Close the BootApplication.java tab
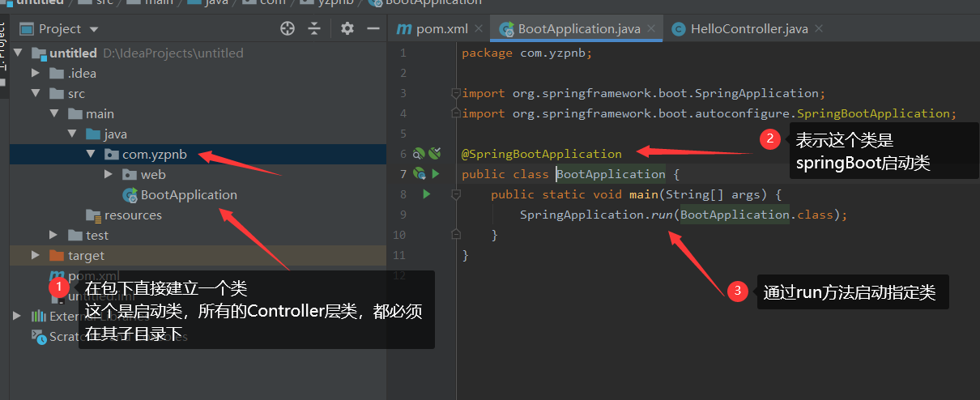The image size is (980, 400). [652, 28]
